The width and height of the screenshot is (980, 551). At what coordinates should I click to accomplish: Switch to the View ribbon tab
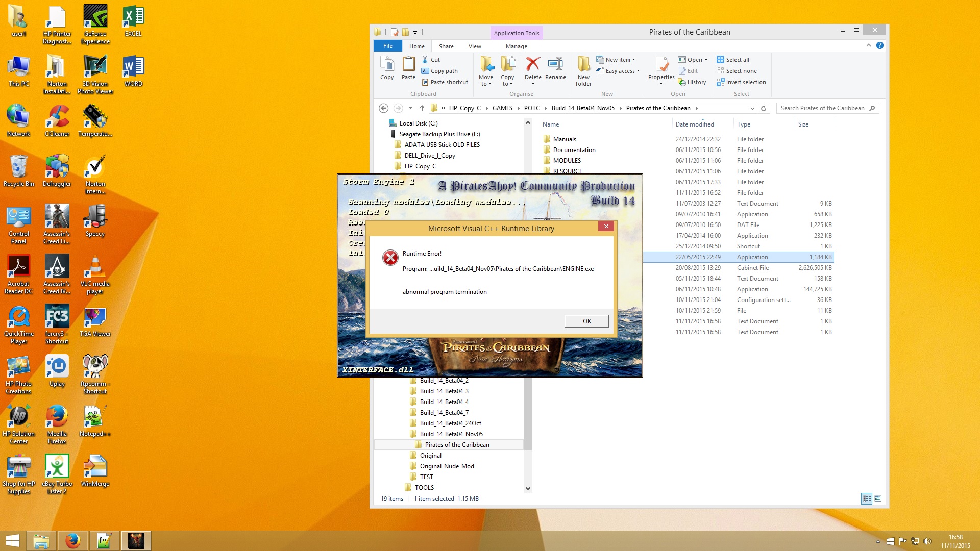click(475, 46)
